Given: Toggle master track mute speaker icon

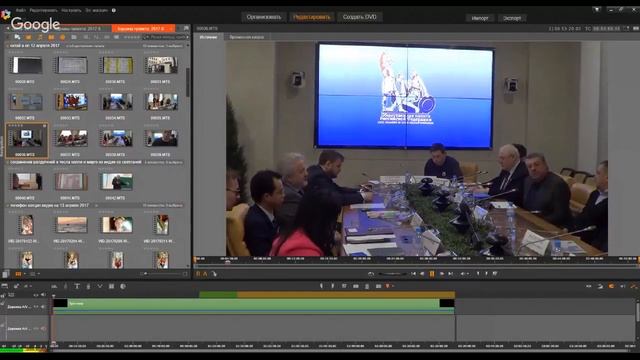Looking at the screenshot, I should click(x=43, y=295).
